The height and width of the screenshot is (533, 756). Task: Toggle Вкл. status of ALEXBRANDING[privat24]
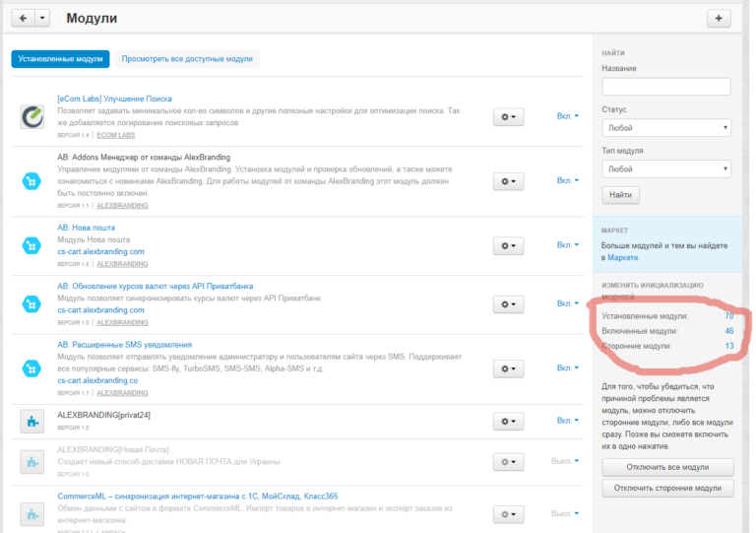(x=567, y=420)
